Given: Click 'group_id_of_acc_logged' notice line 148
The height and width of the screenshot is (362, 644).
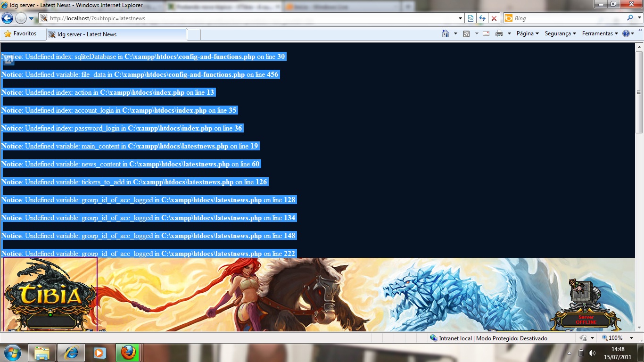Looking at the screenshot, I should (149, 236).
